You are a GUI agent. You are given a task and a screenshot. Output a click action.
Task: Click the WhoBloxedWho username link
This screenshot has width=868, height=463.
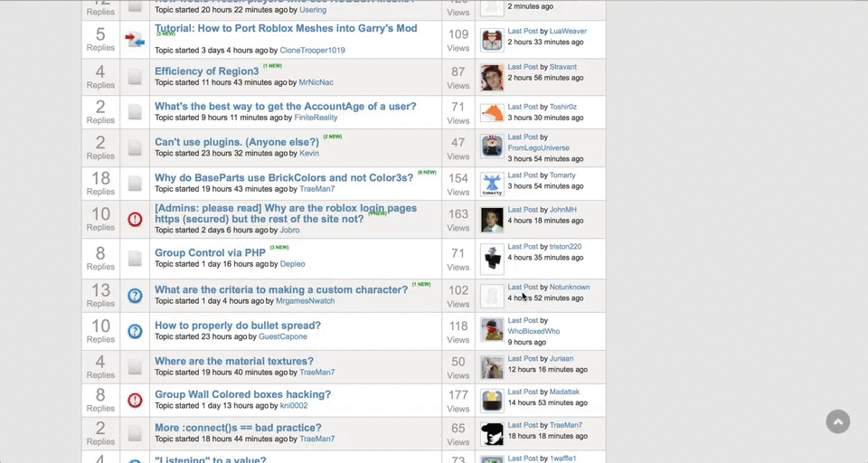[x=533, y=331]
